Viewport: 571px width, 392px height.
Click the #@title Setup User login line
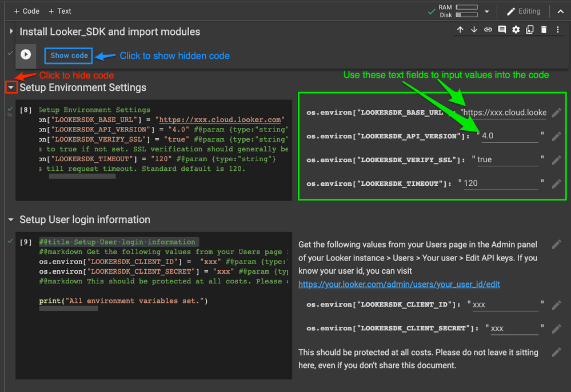[x=117, y=242]
